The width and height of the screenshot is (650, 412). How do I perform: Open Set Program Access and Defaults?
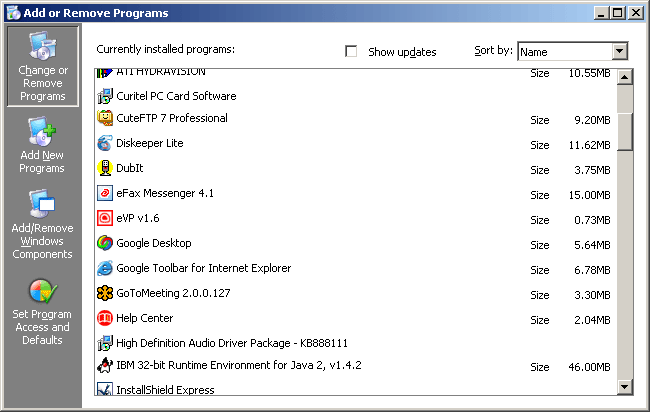coord(42,312)
